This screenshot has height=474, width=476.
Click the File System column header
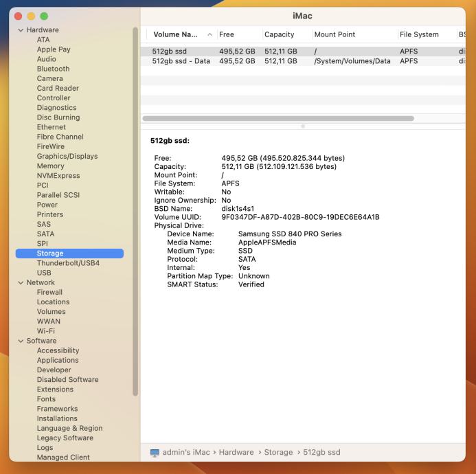[424, 34]
